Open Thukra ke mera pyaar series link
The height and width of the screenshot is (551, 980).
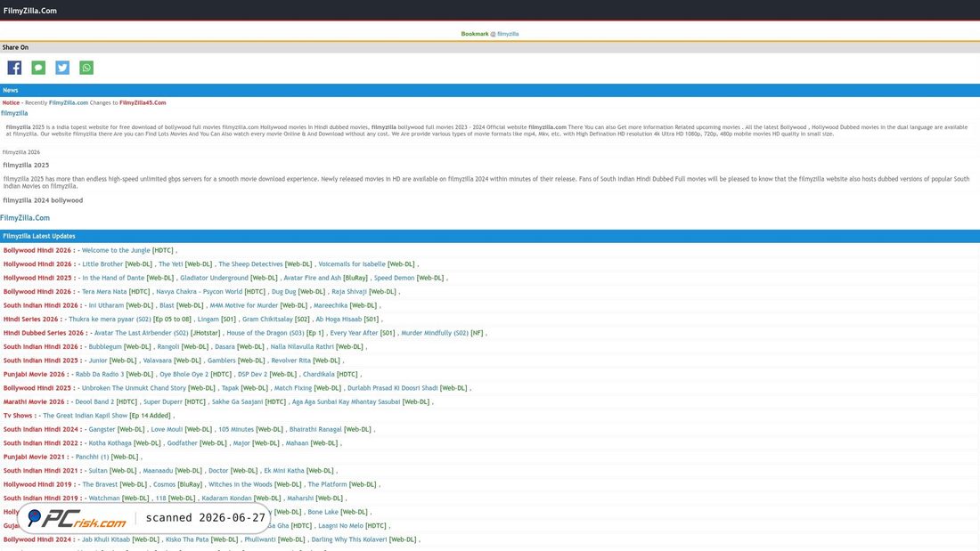[110, 320]
